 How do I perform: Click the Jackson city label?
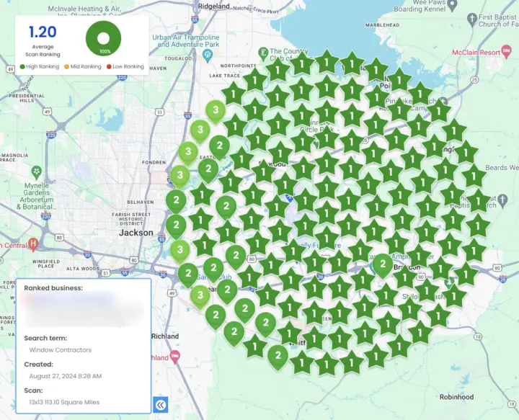136,233
